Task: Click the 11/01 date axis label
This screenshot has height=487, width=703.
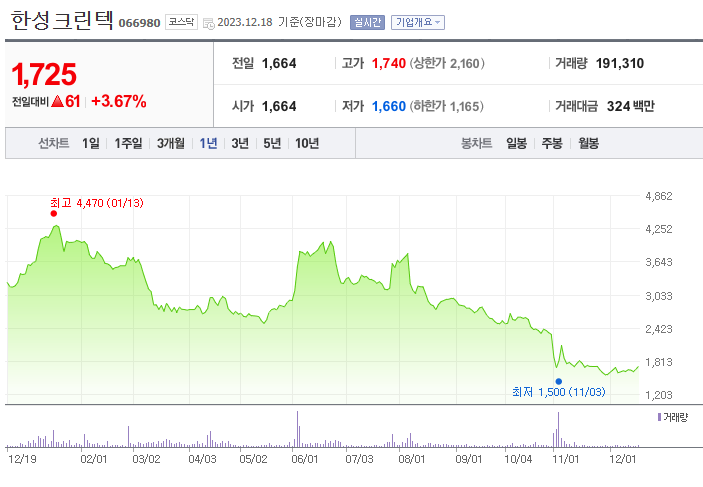Action: tap(566, 459)
